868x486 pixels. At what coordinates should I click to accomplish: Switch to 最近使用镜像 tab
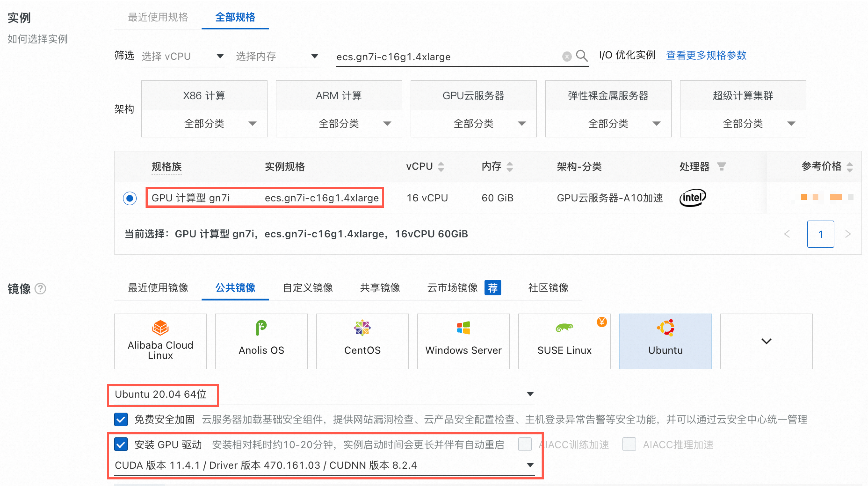coord(158,288)
